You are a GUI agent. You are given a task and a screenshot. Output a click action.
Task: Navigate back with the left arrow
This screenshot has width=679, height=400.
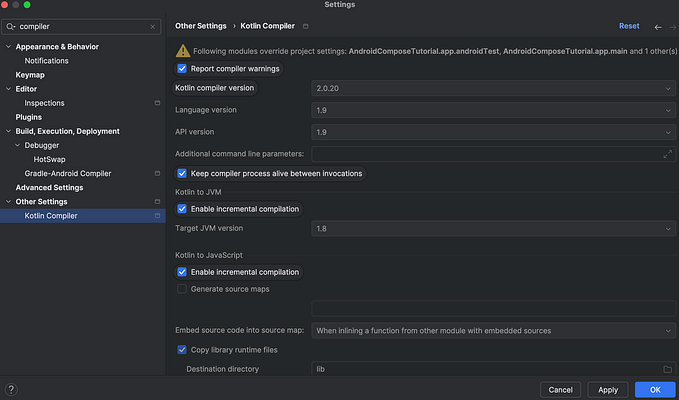tap(658, 27)
